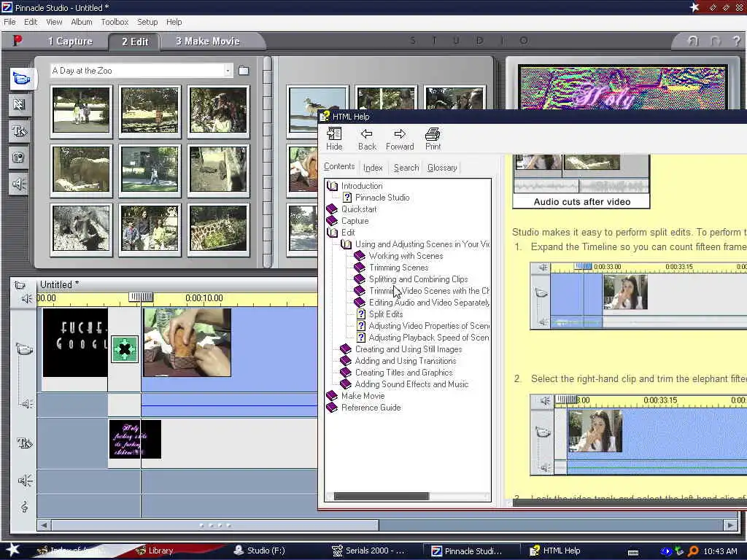
Task: Open the audio toolbox speaker icon above timeline
Action: coord(26,298)
